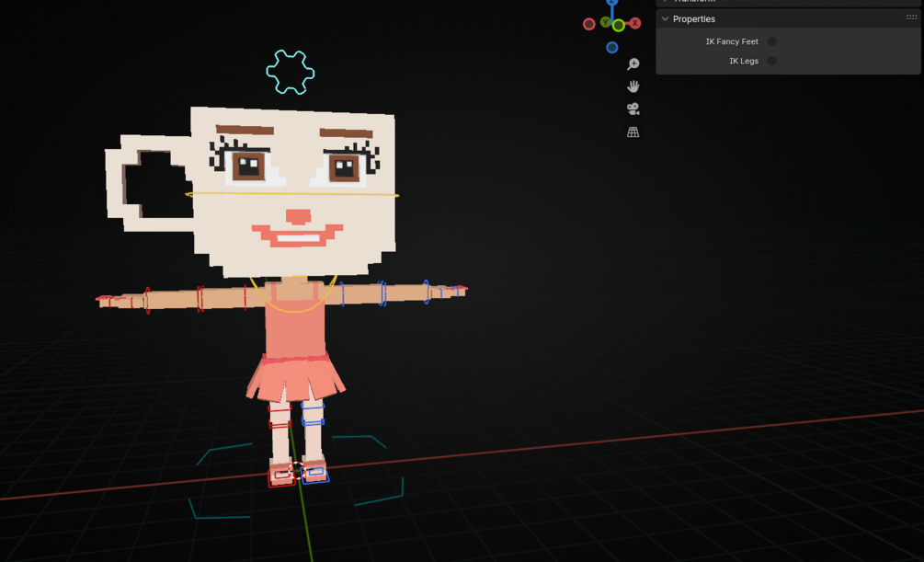The width and height of the screenshot is (924, 562).
Task: Select the yellow neck loop control
Action: point(293,293)
